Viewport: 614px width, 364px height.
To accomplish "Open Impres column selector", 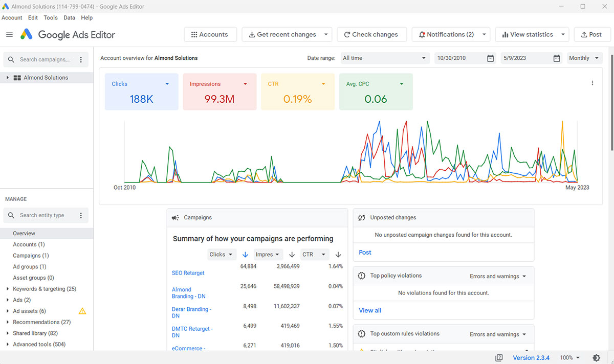I will point(269,255).
